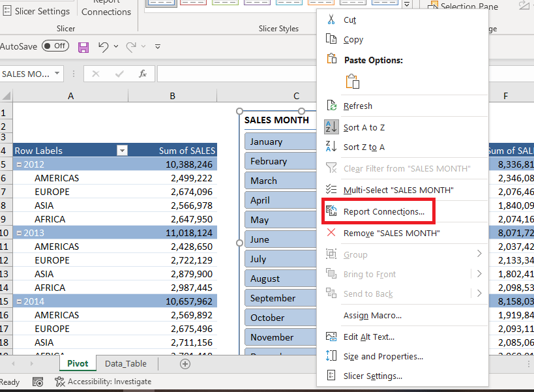Customize Quick Access Toolbar dropdown
534x392 pixels.
[158, 46]
